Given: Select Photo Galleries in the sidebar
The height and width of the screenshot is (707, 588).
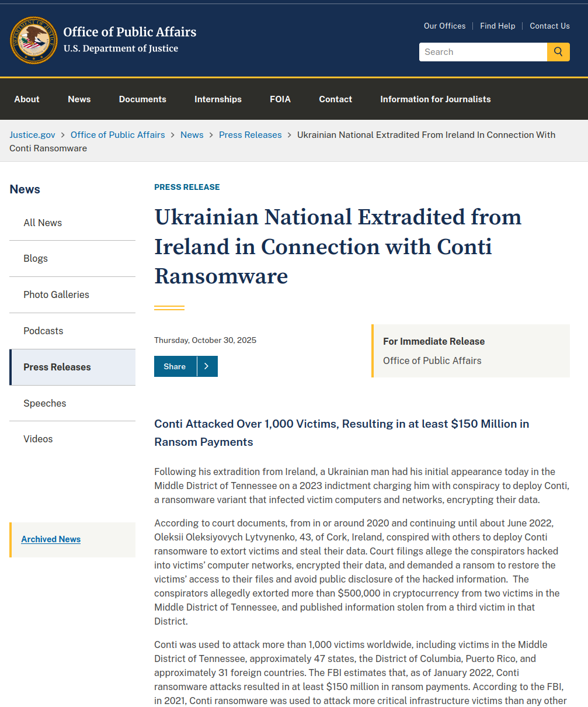Looking at the screenshot, I should 72,295.
